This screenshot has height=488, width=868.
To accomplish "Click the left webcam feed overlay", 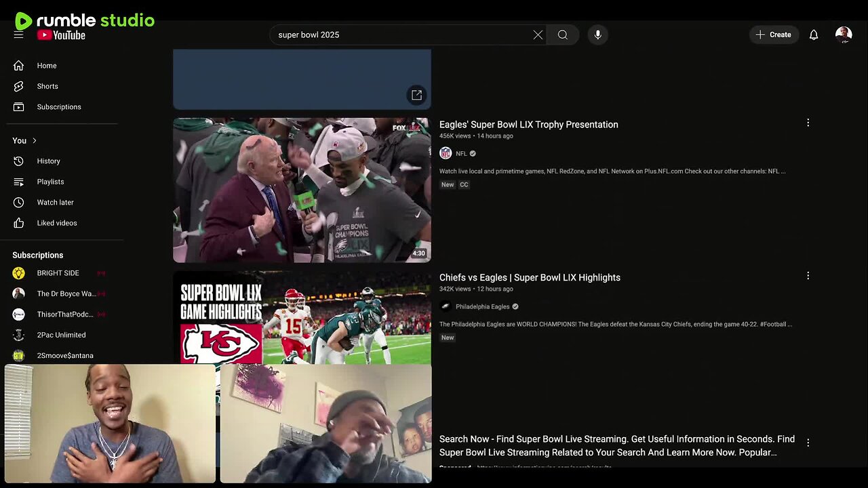I will coord(110,424).
